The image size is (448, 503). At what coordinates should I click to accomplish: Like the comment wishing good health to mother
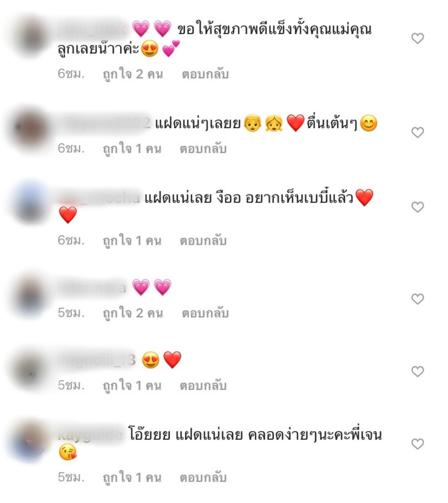pyautogui.click(x=418, y=38)
